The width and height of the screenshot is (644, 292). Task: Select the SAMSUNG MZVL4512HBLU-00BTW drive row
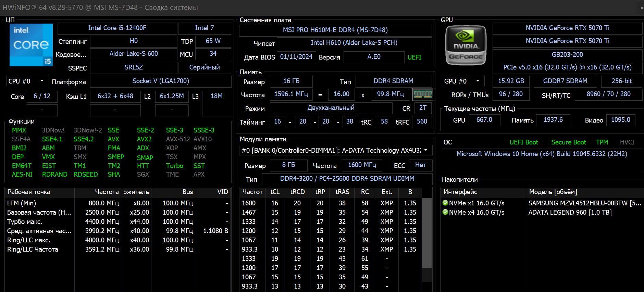click(542, 203)
